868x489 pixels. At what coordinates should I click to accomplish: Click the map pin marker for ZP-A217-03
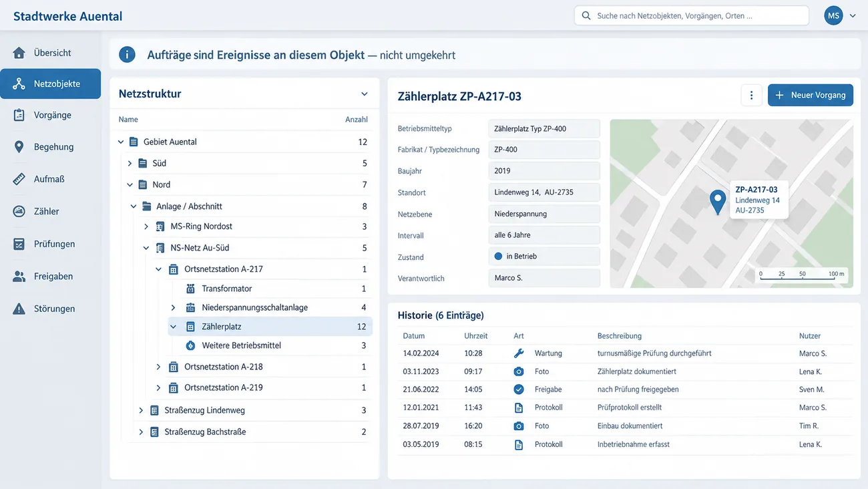tap(718, 202)
